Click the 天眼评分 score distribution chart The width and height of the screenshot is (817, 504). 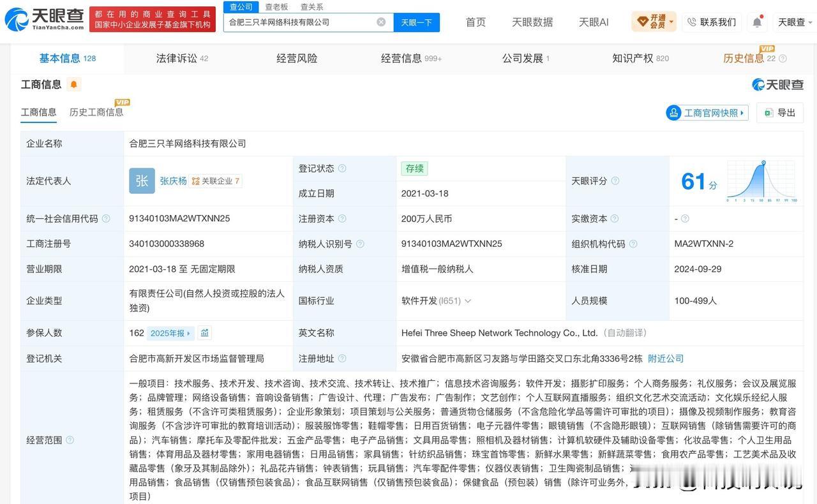pos(761,181)
